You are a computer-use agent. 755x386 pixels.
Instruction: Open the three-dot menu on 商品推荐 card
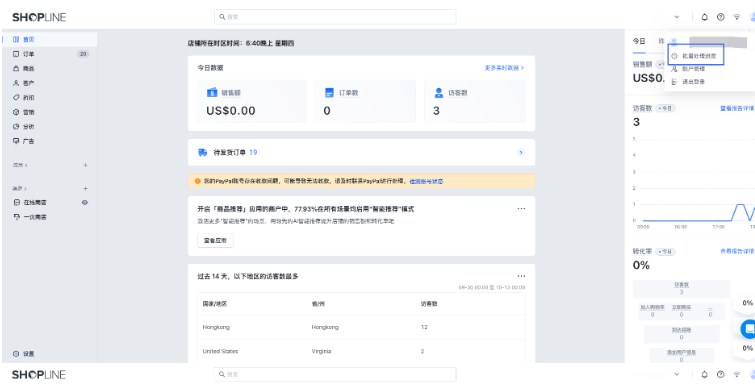click(521, 209)
